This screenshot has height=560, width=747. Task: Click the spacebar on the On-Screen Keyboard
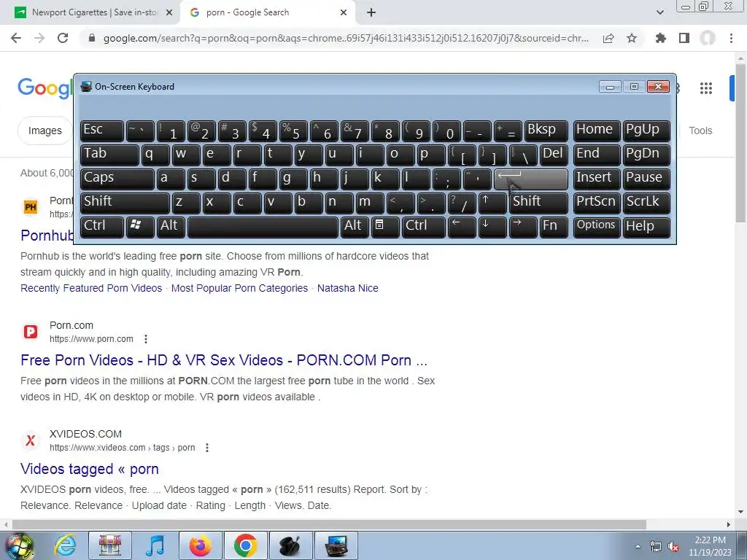click(x=263, y=227)
